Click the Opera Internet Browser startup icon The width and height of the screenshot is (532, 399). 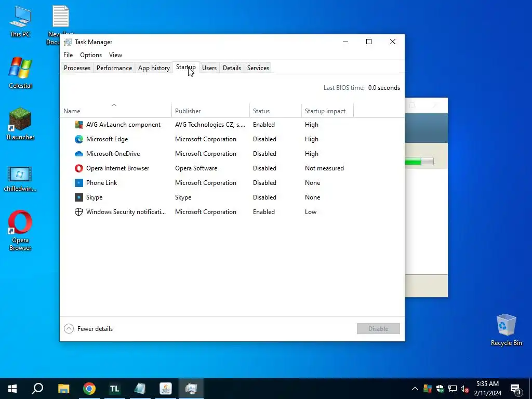[x=79, y=168]
